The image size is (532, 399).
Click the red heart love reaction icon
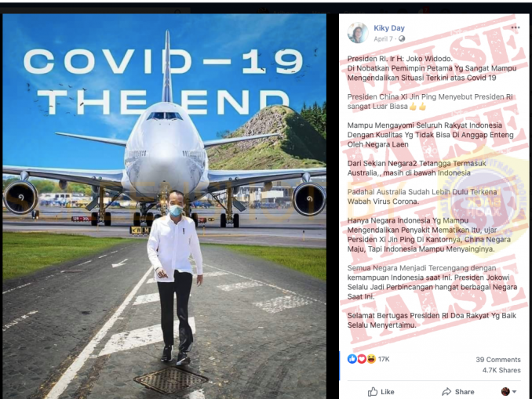click(362, 359)
